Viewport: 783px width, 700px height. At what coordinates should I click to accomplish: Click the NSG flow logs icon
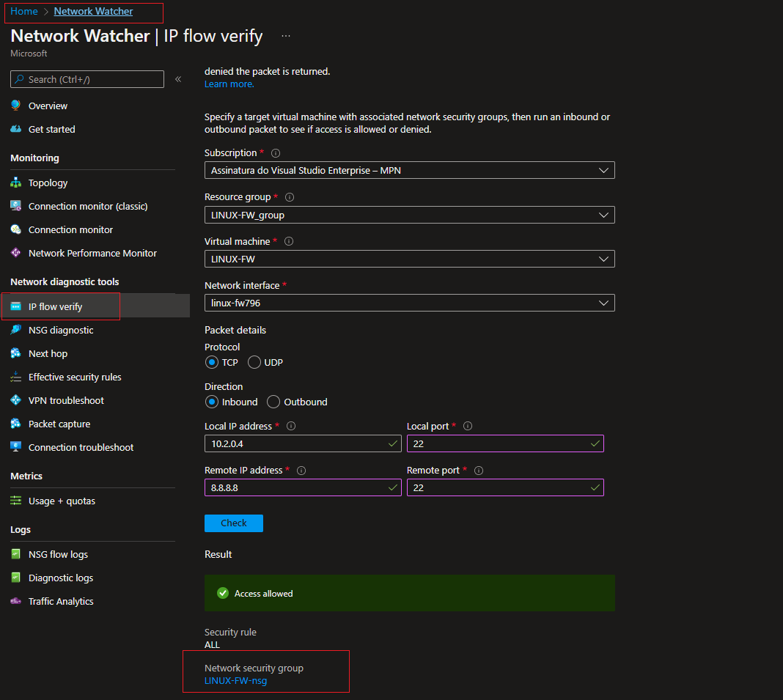pos(16,553)
